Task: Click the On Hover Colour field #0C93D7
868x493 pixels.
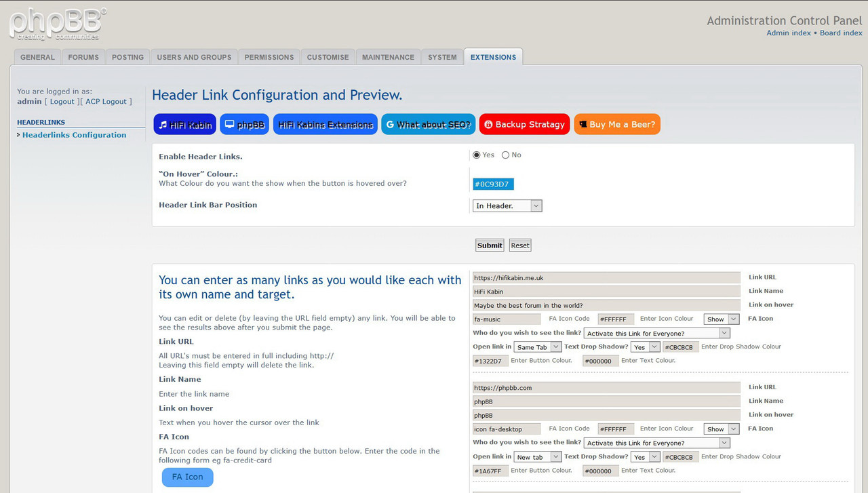Action: point(493,184)
